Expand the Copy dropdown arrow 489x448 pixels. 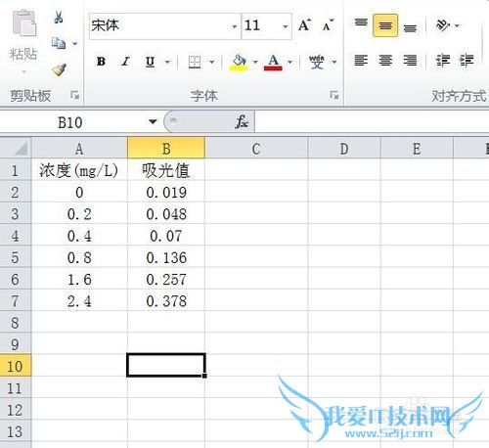tap(75, 44)
